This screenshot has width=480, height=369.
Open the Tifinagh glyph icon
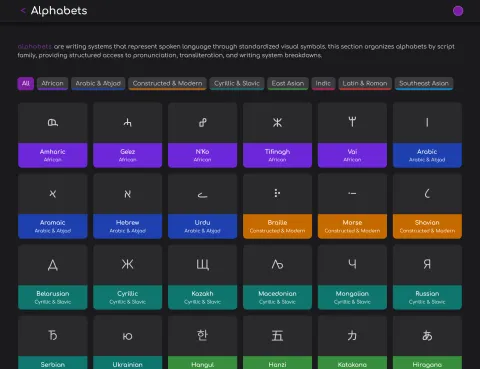[277, 123]
